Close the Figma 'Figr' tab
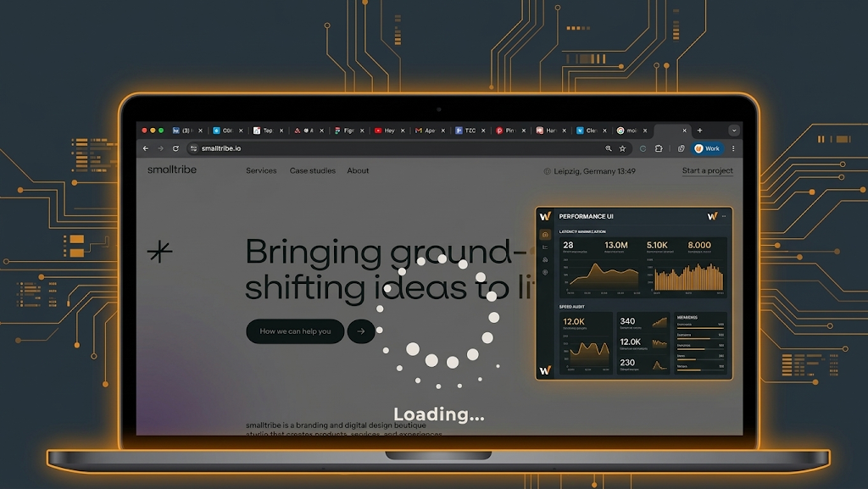This screenshot has height=489, width=868. [x=362, y=131]
